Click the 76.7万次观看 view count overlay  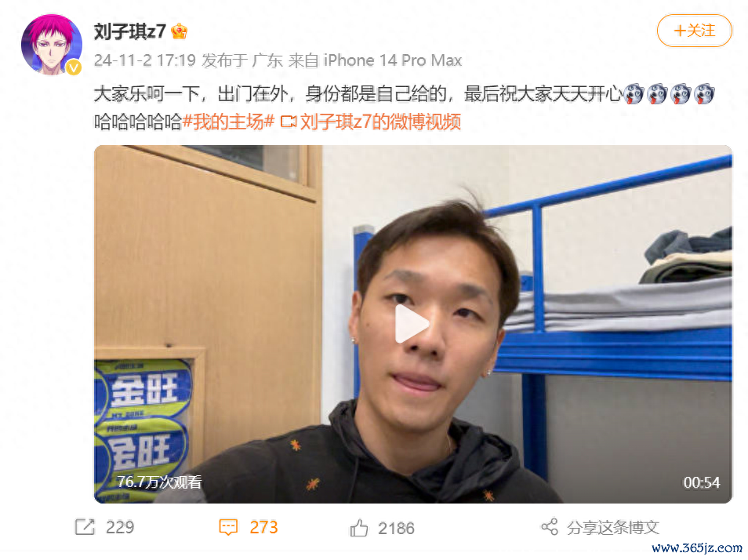click(159, 482)
